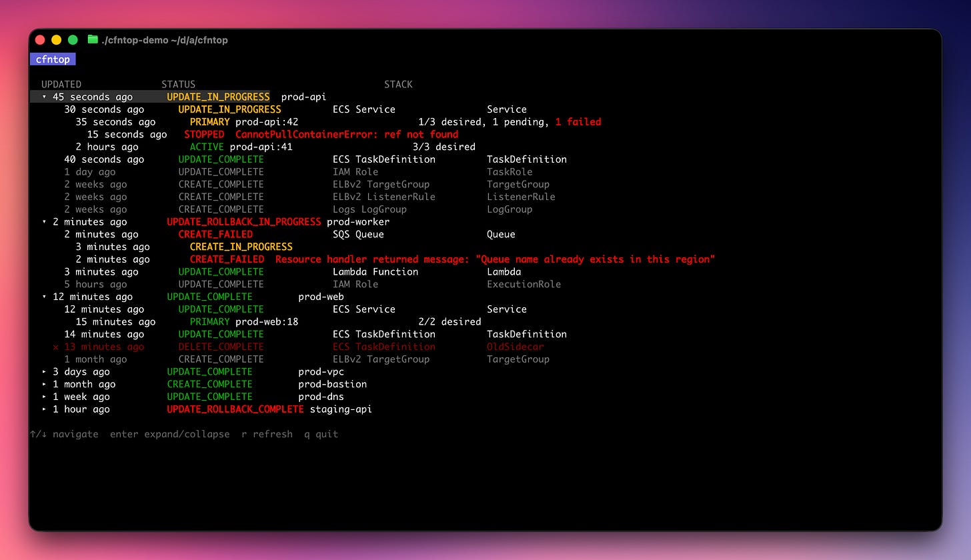Collapse the prod-api stack arrow
971x560 pixels.
point(45,97)
